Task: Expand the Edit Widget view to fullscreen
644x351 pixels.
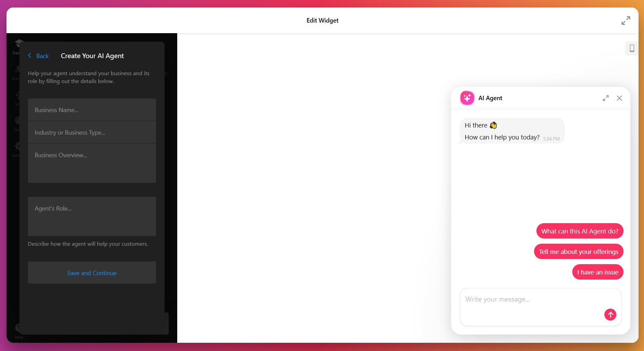Action: pos(626,20)
